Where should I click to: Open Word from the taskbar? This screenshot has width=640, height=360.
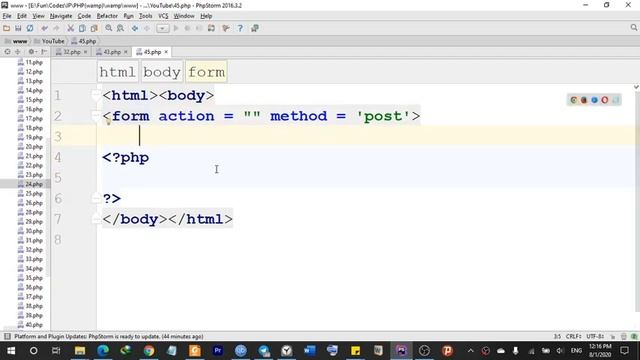pos(309,351)
